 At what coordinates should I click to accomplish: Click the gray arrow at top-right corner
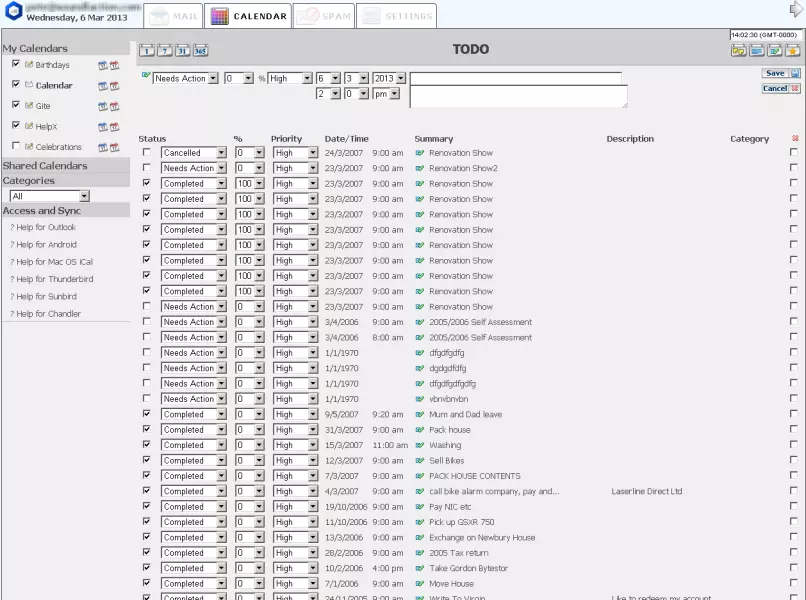coord(796,10)
